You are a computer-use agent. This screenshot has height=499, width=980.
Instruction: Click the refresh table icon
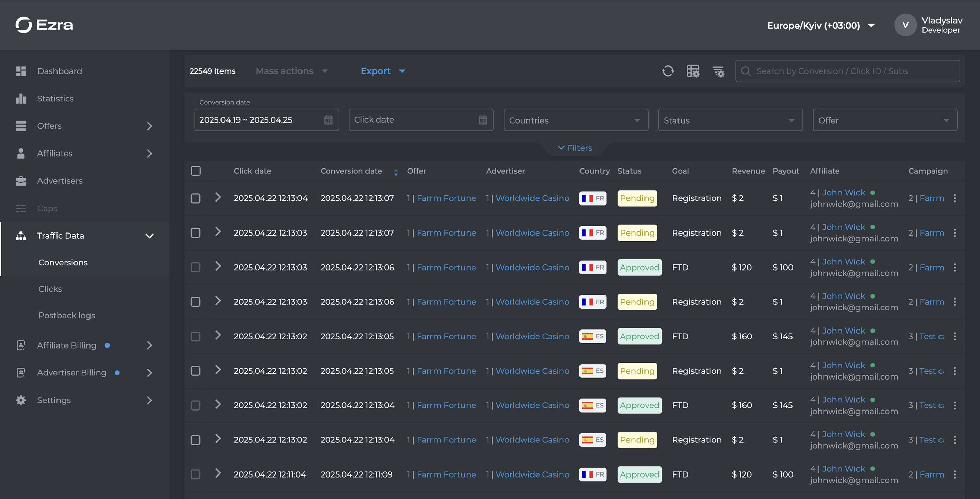pos(668,71)
